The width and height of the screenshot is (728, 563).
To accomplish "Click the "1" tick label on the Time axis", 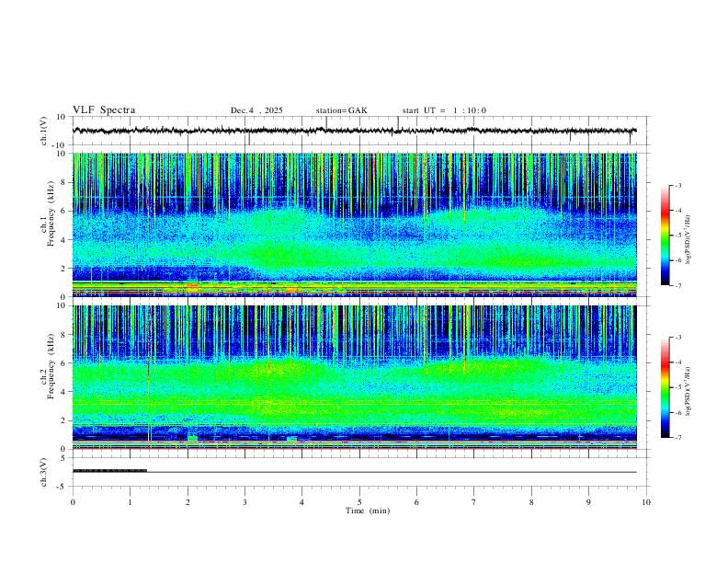I will pyautogui.click(x=130, y=502).
